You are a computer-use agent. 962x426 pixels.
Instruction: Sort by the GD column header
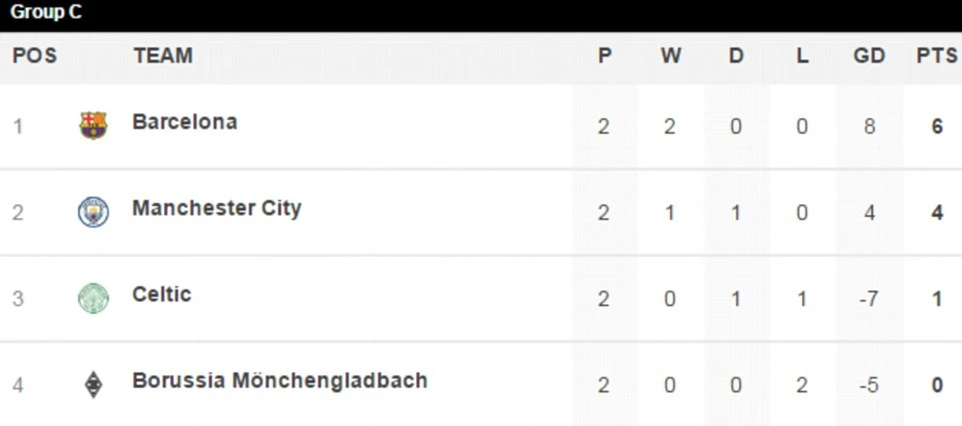[869, 56]
